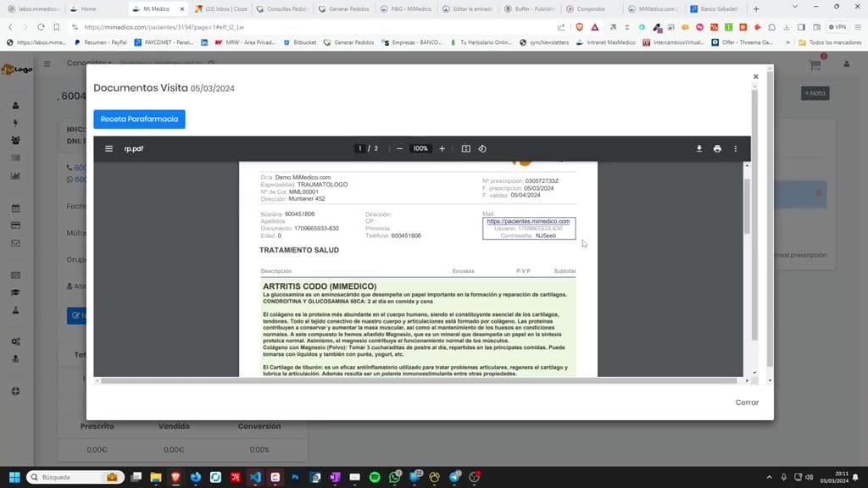Open Spotify from the taskbar
The height and width of the screenshot is (488, 868).
click(375, 477)
